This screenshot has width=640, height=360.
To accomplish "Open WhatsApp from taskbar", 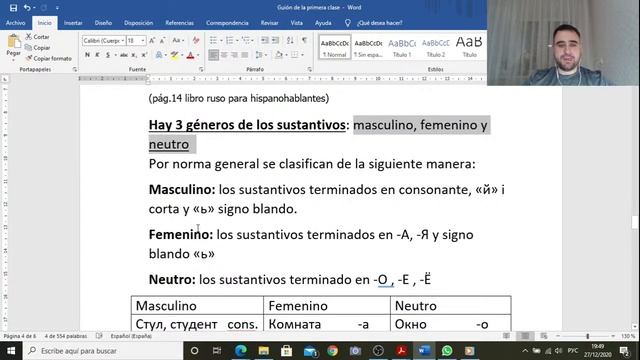I will coord(447,351).
